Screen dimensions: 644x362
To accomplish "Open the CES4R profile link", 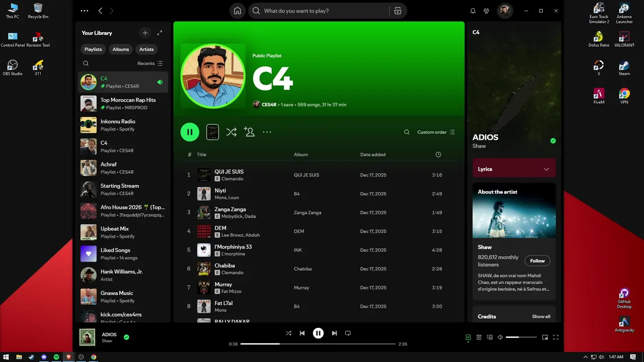I will [x=269, y=105].
